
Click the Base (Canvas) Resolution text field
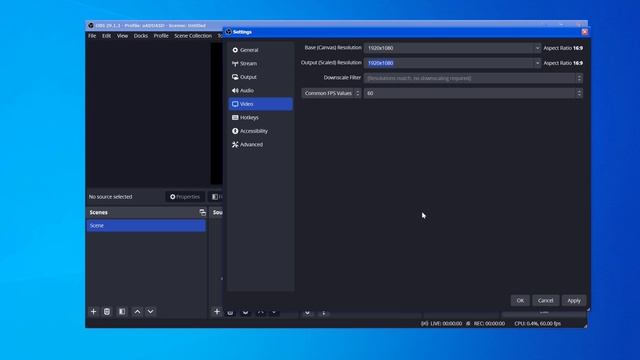pyautogui.click(x=449, y=48)
